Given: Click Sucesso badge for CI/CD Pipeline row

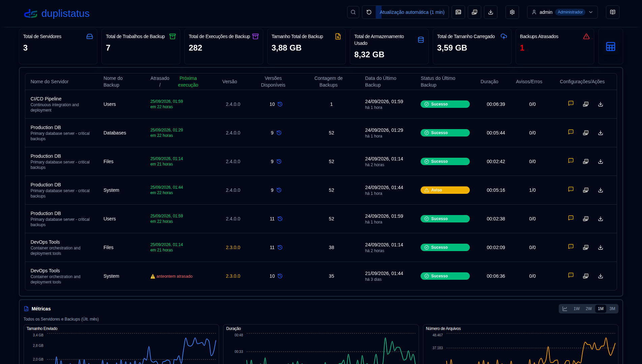Looking at the screenshot, I should [445, 104].
